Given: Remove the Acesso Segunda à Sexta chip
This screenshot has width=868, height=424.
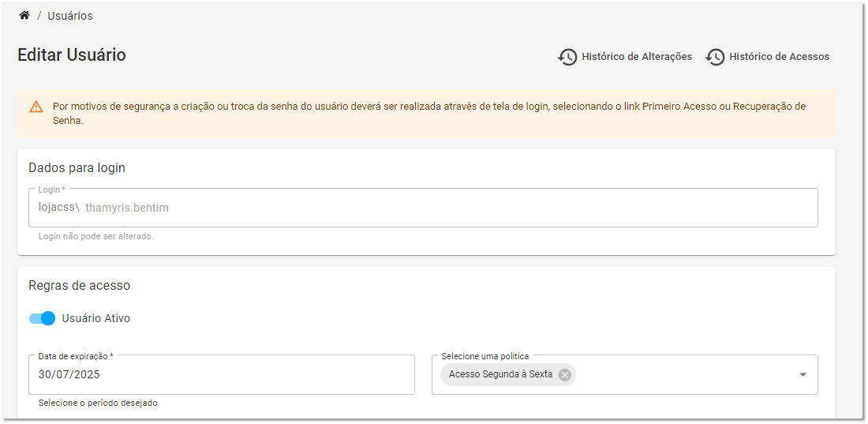Looking at the screenshot, I should click(565, 375).
